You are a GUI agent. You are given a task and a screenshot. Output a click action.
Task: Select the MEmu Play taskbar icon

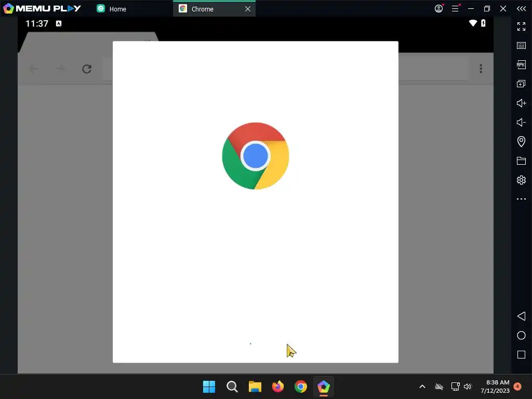tap(324, 387)
